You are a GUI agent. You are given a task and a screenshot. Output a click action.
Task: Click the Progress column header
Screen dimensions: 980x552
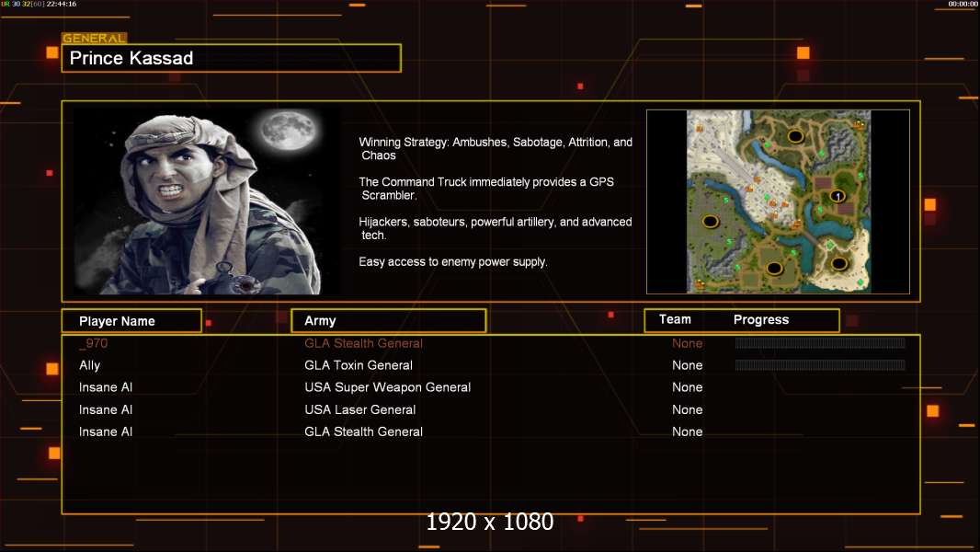pyautogui.click(x=760, y=319)
